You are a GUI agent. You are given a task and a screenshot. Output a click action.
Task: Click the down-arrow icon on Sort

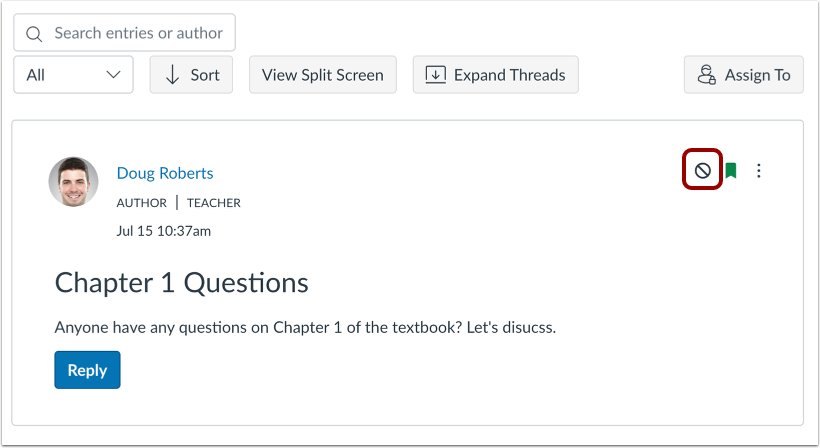[x=172, y=75]
